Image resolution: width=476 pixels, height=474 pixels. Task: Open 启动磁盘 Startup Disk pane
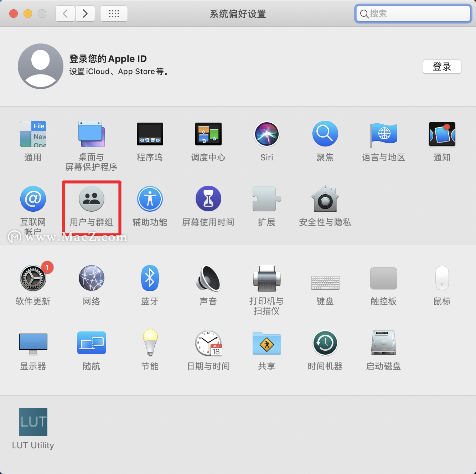coord(384,343)
